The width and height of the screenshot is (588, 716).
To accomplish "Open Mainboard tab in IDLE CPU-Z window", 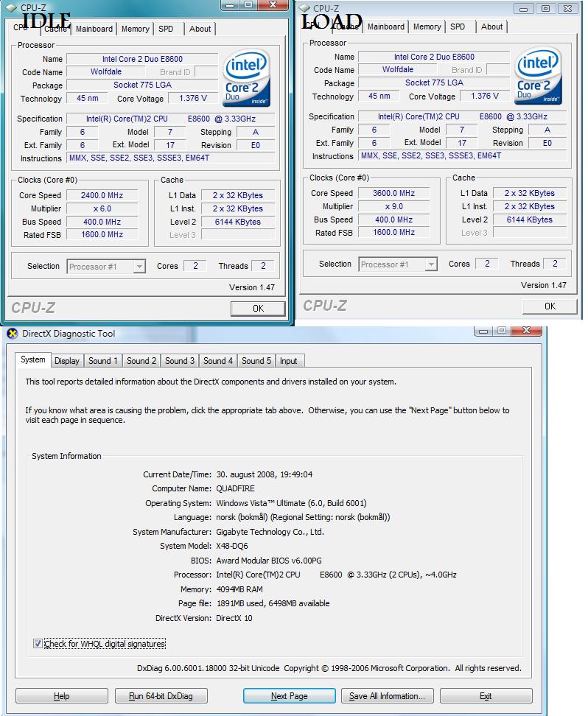I will (x=94, y=29).
